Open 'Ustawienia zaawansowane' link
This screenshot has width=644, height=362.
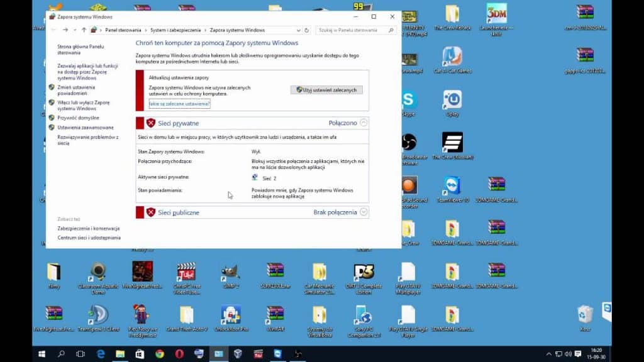(86, 128)
